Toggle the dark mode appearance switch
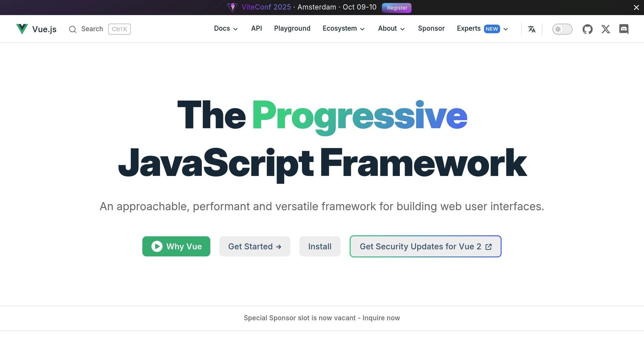644x362 pixels. (x=562, y=29)
